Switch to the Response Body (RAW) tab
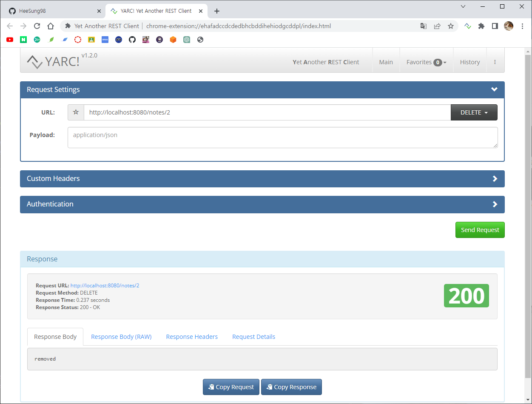This screenshot has height=404, width=532. 121,337
